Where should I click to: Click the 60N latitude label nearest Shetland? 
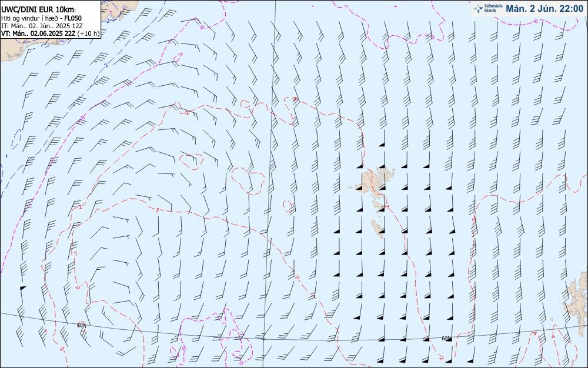coord(446,339)
